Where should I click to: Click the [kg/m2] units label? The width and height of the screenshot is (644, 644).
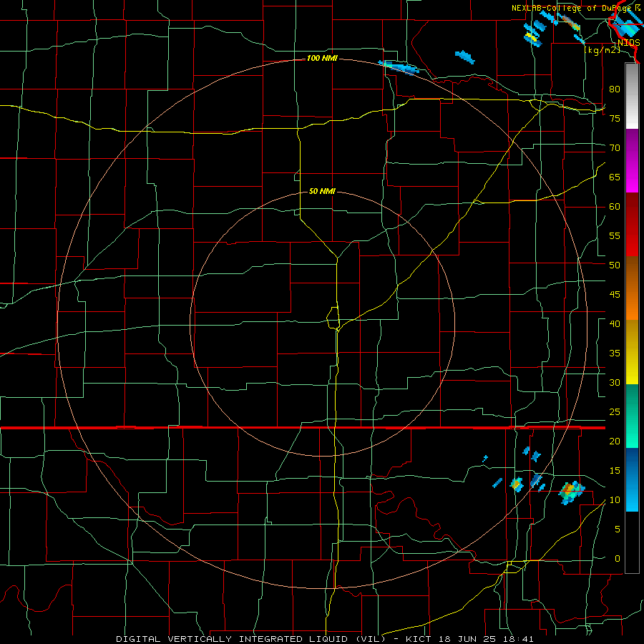[602, 50]
